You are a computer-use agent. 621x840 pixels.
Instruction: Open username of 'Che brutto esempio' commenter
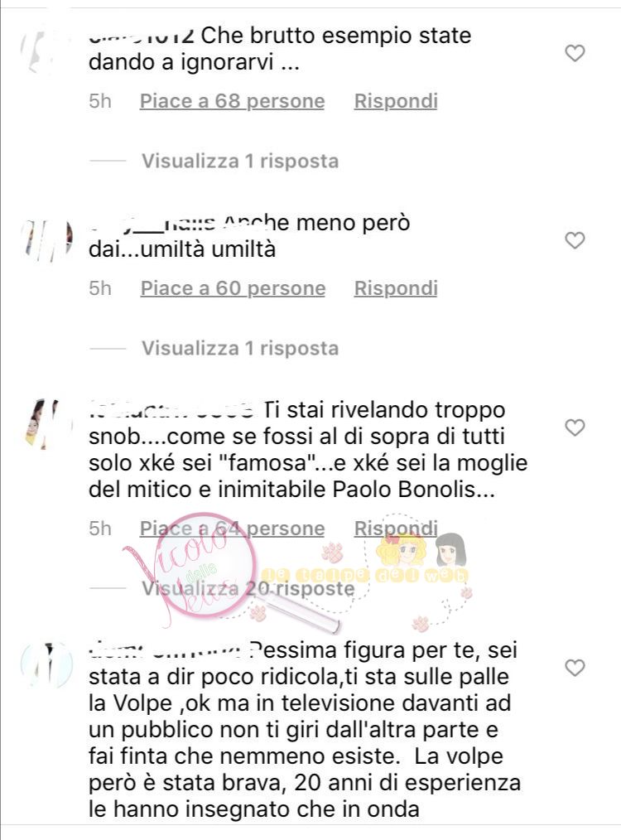point(142,36)
